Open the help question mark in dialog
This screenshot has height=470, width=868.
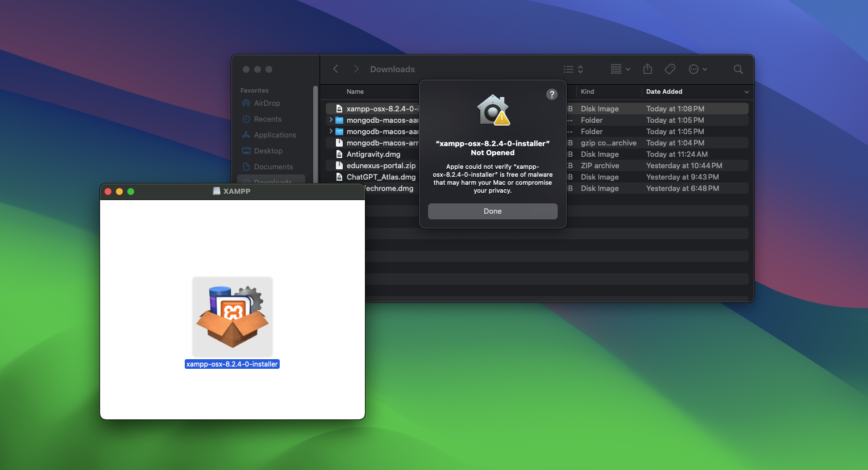551,94
